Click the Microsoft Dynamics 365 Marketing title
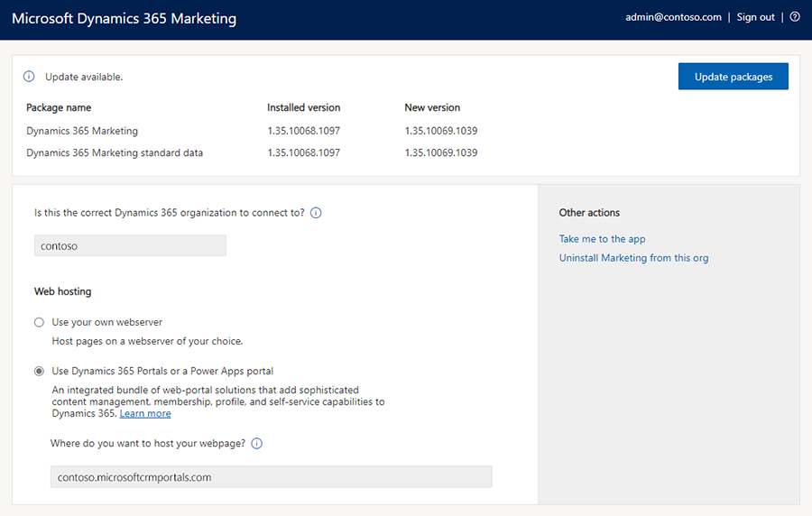This screenshot has width=812, height=516. 125,19
